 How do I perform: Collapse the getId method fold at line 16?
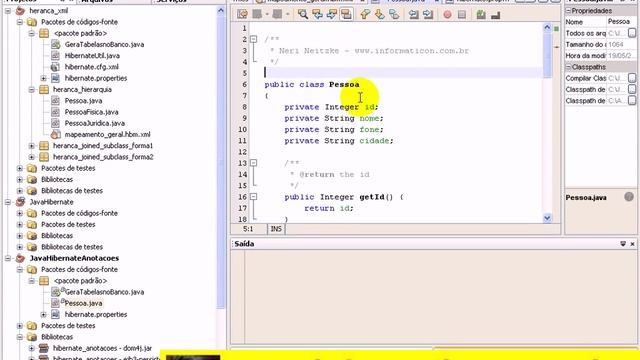pos(253,197)
